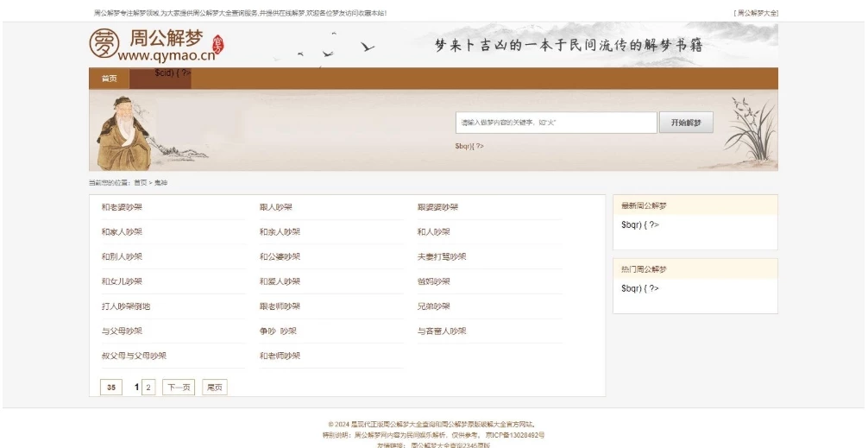Viewport: 868px width, 448px height.
Task: Open the 首页 navigation tab
Action: coord(109,79)
